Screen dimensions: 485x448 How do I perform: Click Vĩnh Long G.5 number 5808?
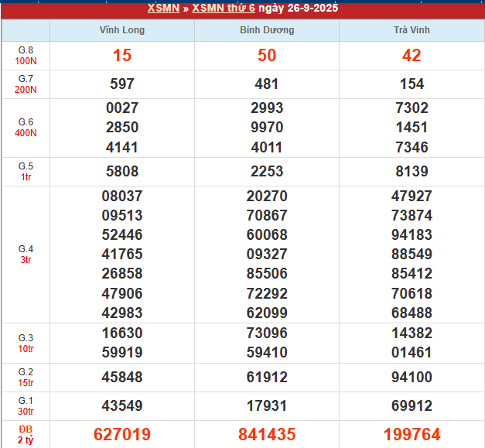coord(122,171)
